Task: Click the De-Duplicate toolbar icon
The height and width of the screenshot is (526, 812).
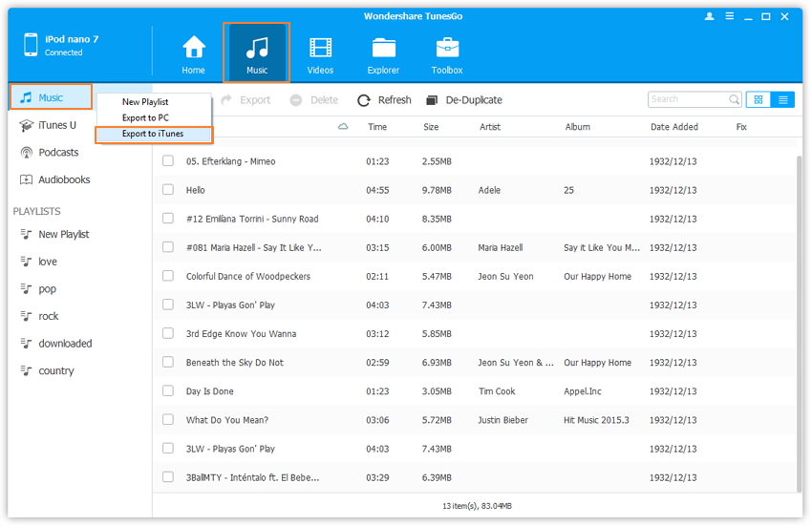Action: point(433,100)
